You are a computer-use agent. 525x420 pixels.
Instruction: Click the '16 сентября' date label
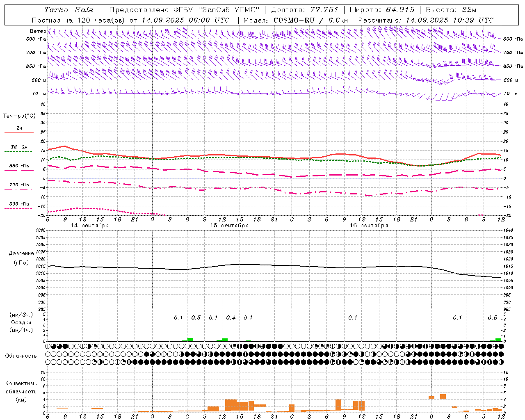[369, 226]
